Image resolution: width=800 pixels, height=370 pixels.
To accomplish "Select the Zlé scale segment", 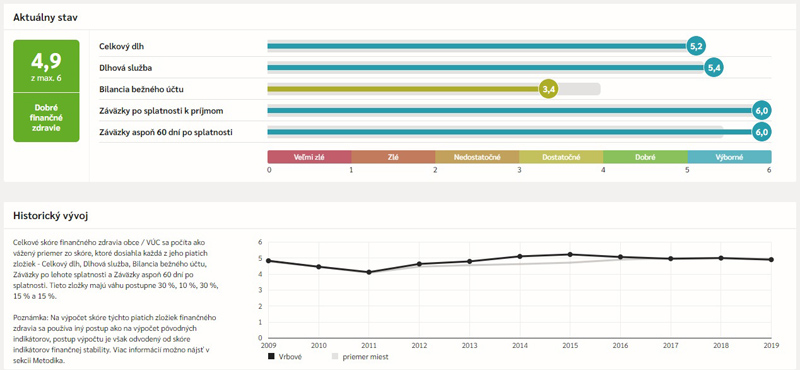I will click(x=393, y=157).
